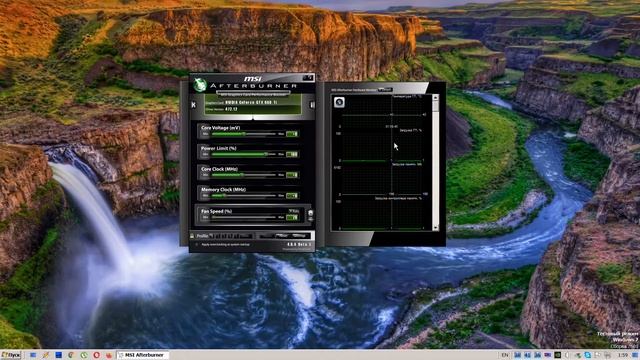Click the MSI Afterburner taskbar button
640x360 pixels.
click(x=142, y=355)
